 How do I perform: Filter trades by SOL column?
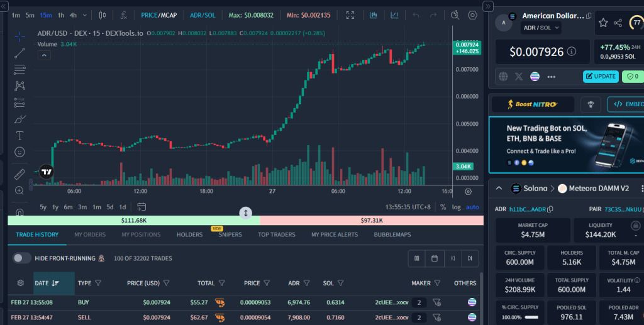pyautogui.click(x=340, y=283)
